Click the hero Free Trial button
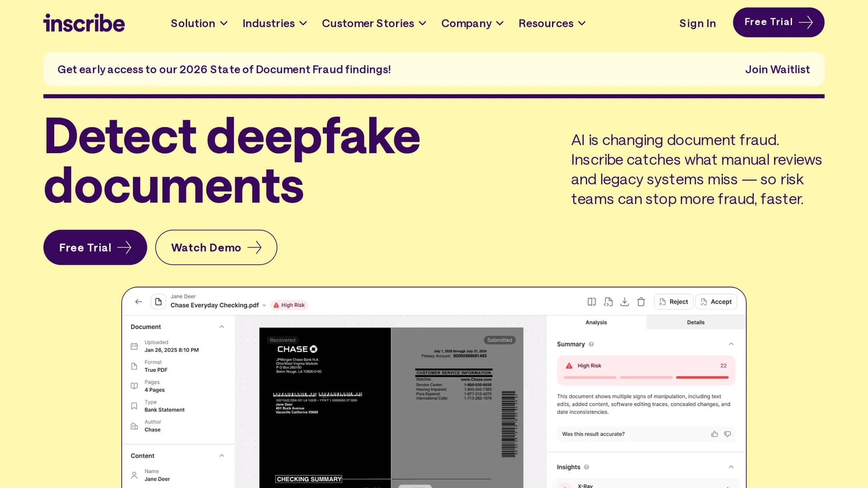 pos(95,247)
